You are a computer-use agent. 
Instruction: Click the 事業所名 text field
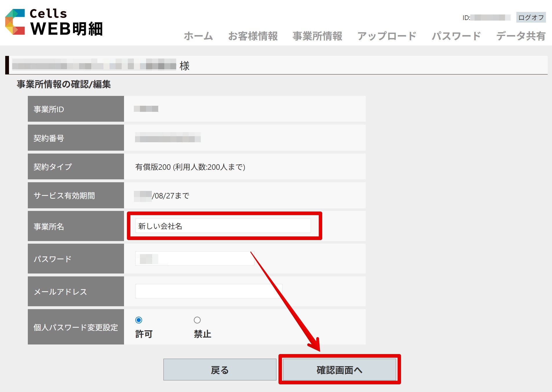223,226
